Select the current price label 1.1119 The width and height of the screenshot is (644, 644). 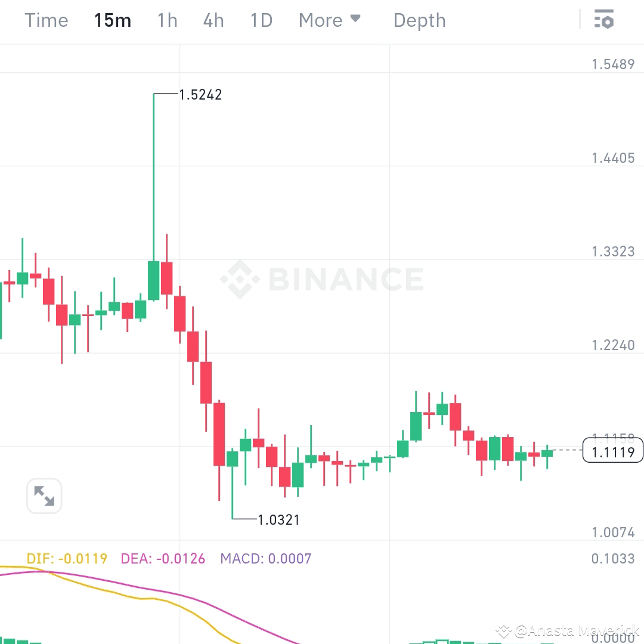pyautogui.click(x=612, y=451)
